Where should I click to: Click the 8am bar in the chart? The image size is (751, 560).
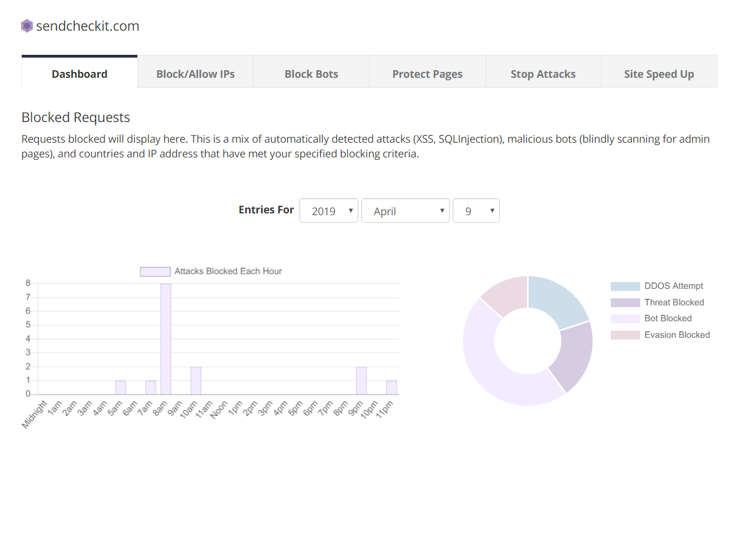click(166, 339)
